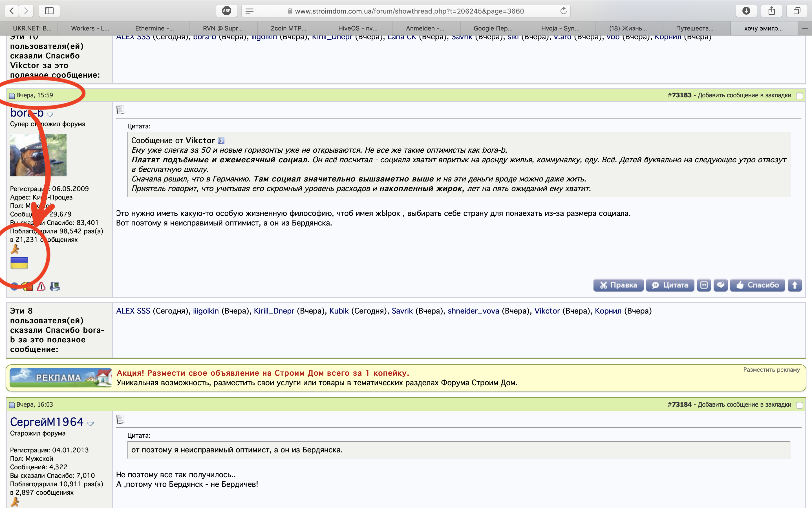
Task: Switch to the HiveOS tab
Action: tap(358, 29)
